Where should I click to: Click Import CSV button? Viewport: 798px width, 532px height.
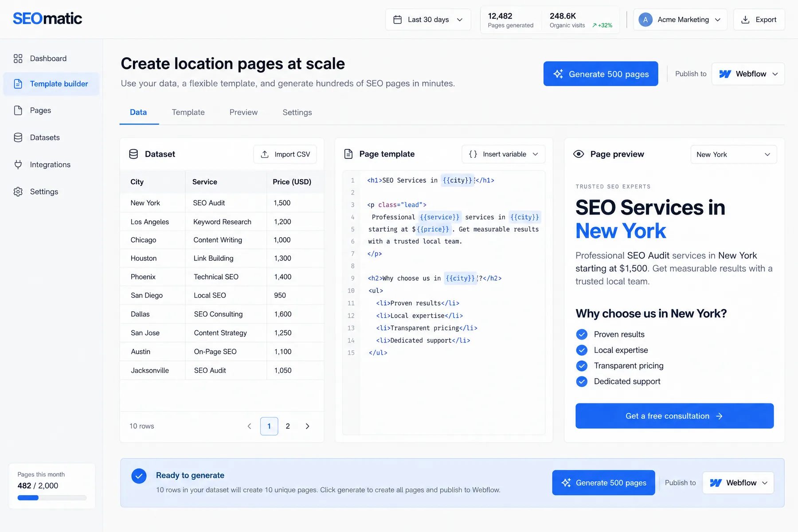(x=285, y=154)
